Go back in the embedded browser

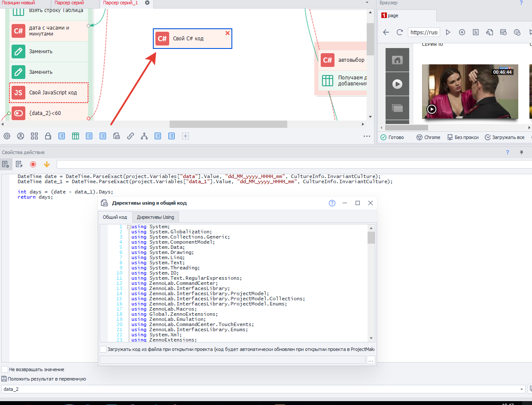[386, 32]
